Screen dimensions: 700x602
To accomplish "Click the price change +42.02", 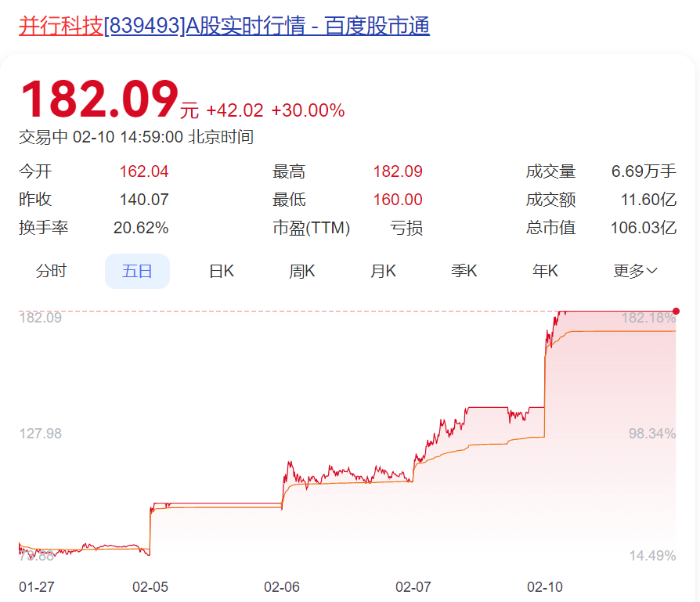I will [x=234, y=110].
